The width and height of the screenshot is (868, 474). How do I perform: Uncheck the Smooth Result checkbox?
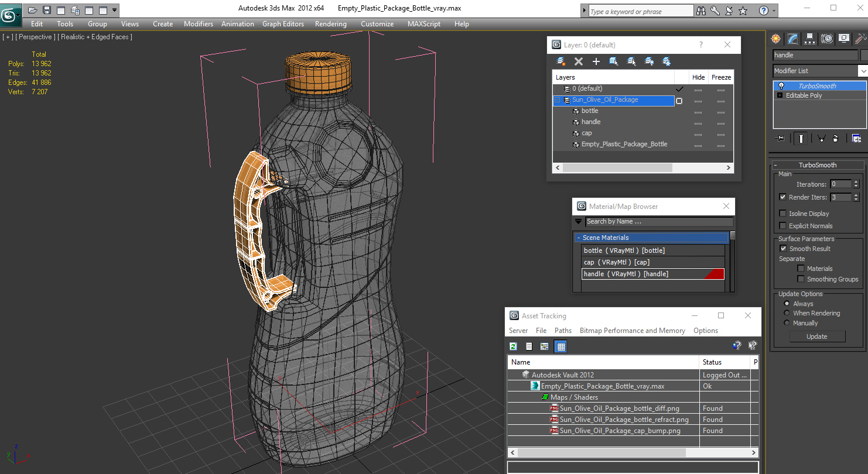(783, 249)
